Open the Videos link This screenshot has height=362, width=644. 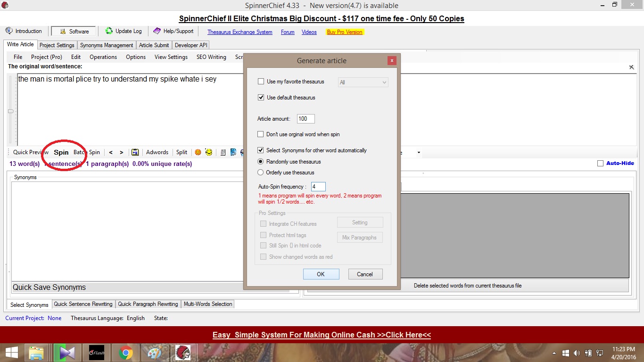click(x=309, y=32)
